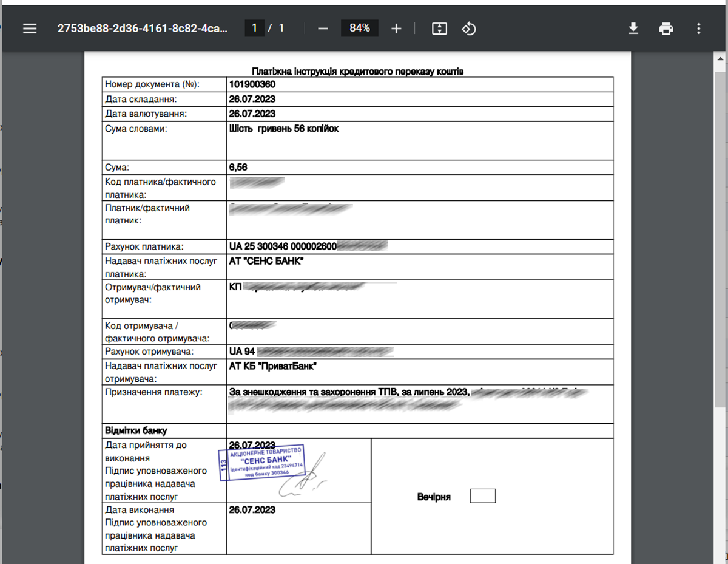Viewport: 728px width, 564px height.
Task: Download the PDF file
Action: click(633, 29)
